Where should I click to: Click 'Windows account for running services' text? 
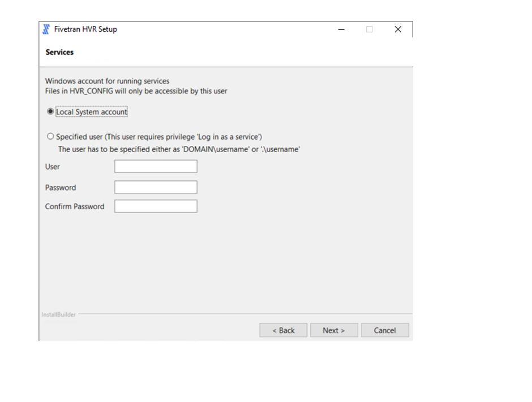[107, 81]
